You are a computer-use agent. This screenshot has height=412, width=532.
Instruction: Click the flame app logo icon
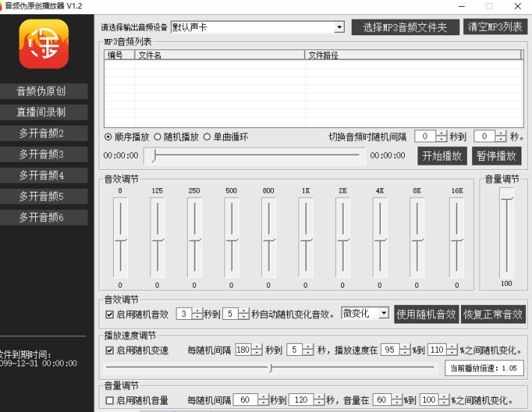tap(43, 43)
